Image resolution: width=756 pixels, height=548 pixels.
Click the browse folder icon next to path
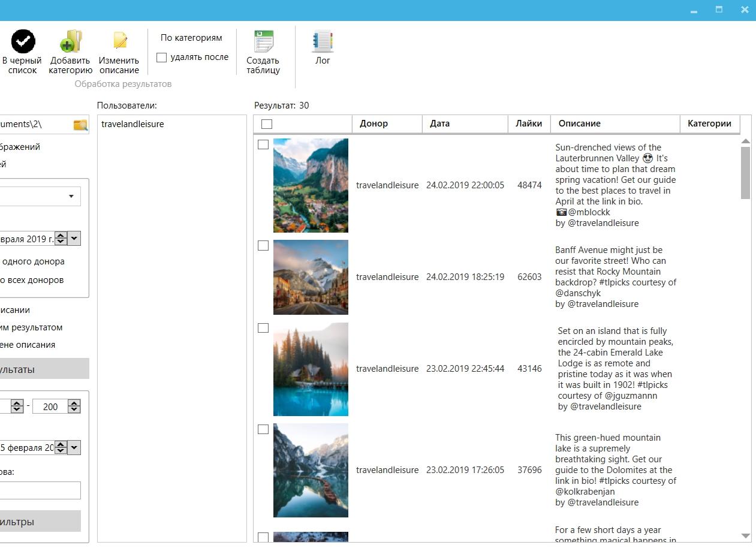point(80,125)
